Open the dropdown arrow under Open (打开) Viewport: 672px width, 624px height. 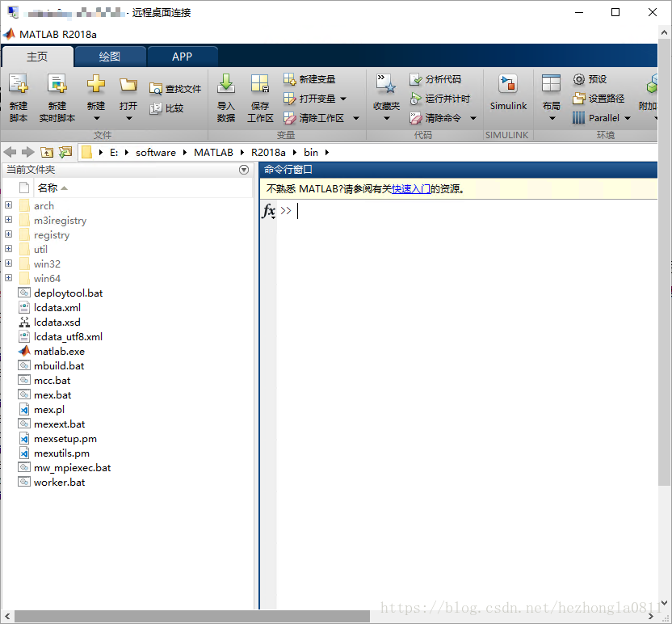point(129,118)
